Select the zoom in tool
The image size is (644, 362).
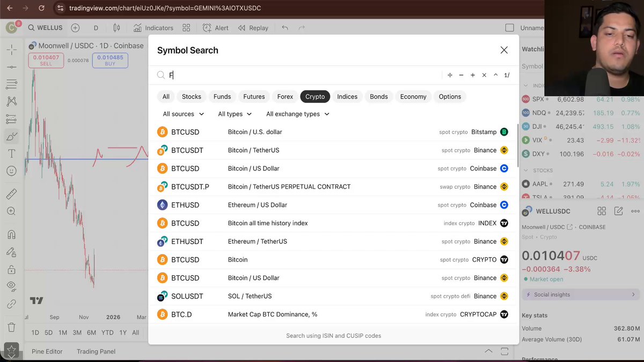11,211
